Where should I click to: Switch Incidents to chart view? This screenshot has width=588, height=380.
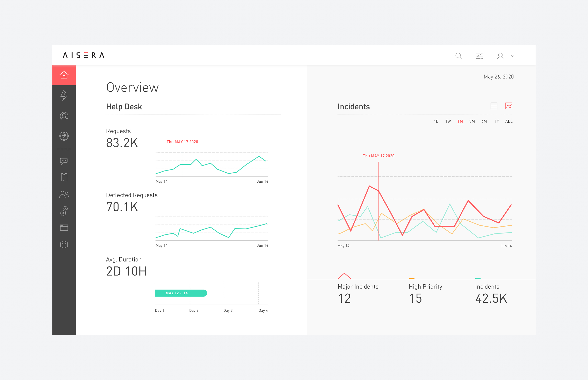coord(509,106)
